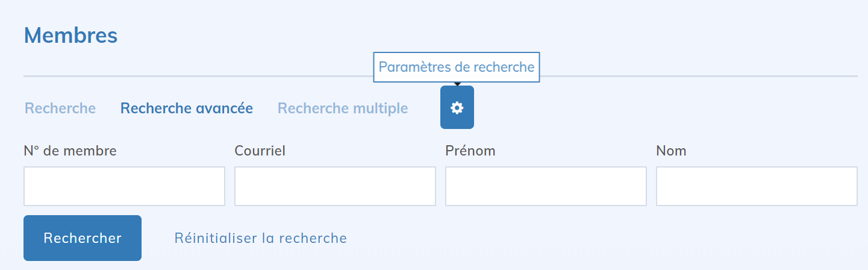This screenshot has height=270, width=868.
Task: Click the Courriel field label
Action: pos(260,151)
